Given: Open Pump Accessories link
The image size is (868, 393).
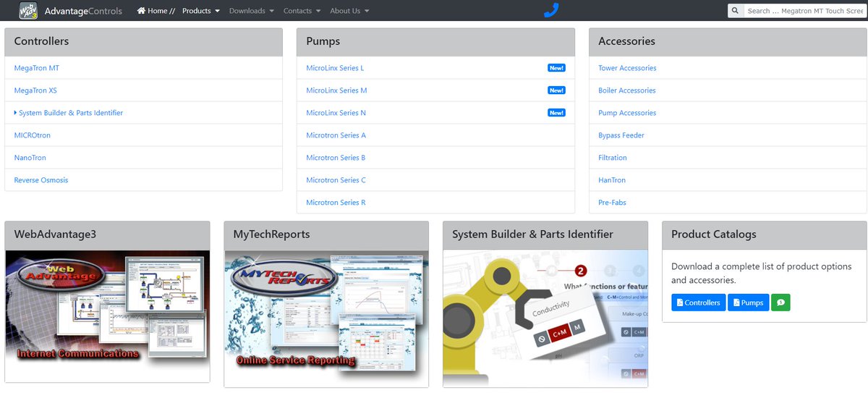Looking at the screenshot, I should 627,113.
